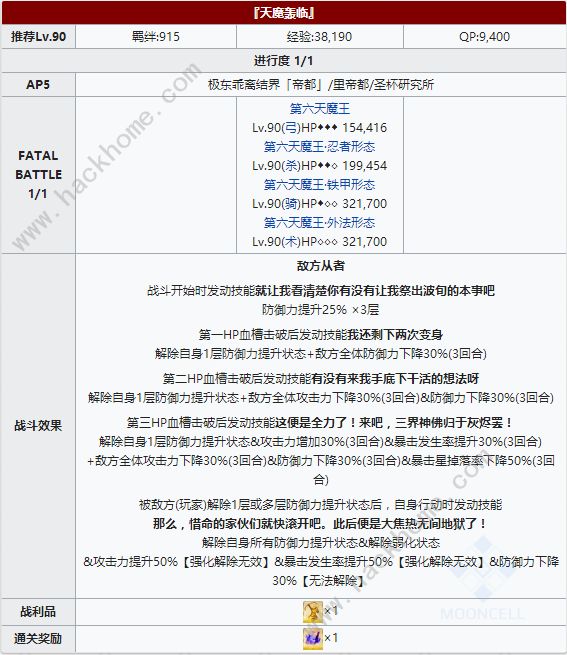Select the 羁绊:915 value

(156, 37)
